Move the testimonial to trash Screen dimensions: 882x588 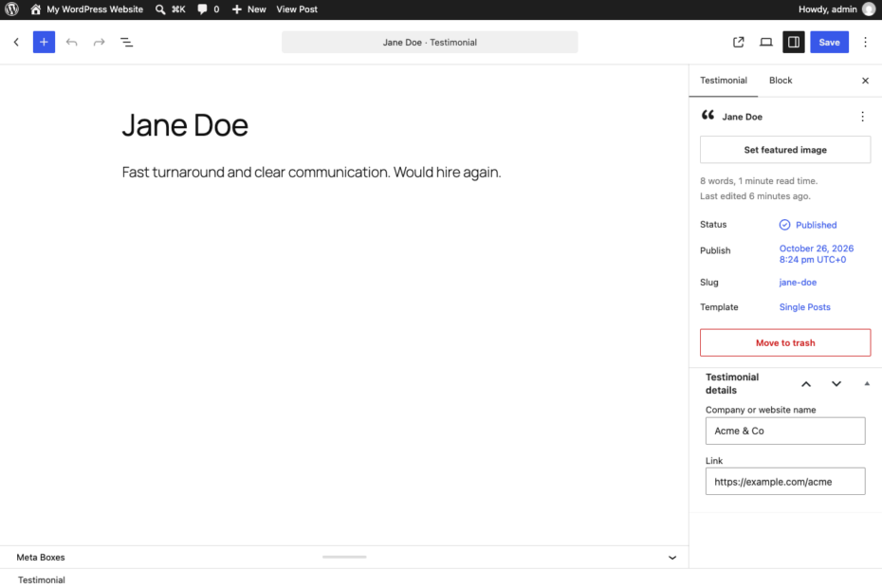click(785, 342)
